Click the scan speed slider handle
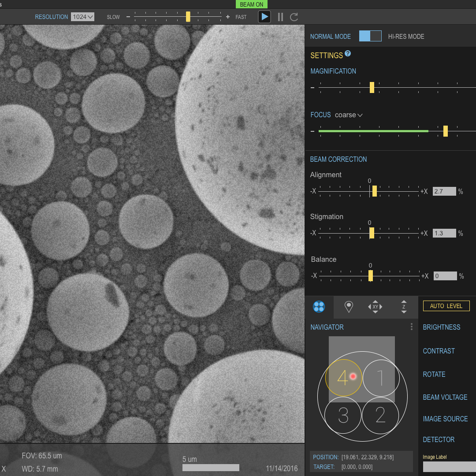This screenshot has height=476, width=476. tap(188, 17)
